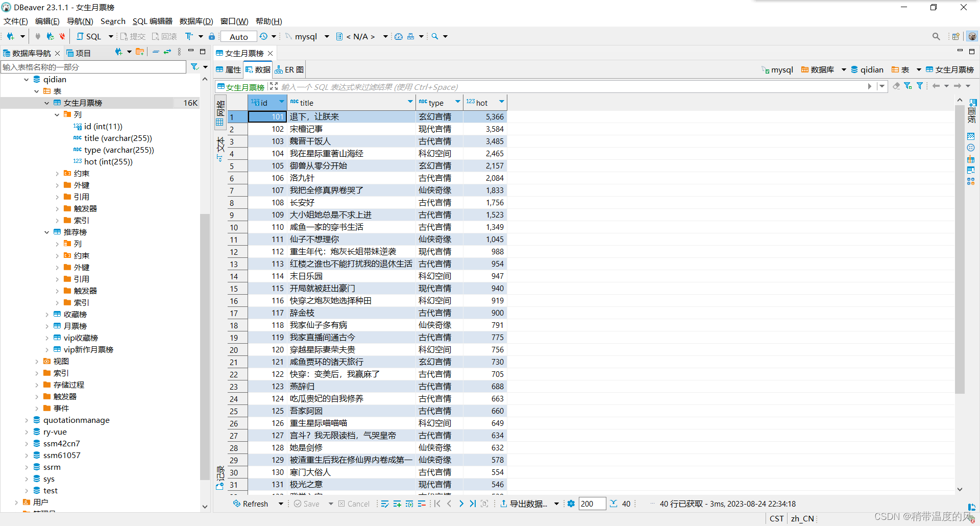Image resolution: width=980 pixels, height=526 pixels.
Task: Click the transaction log clock icon
Action: 263,36
